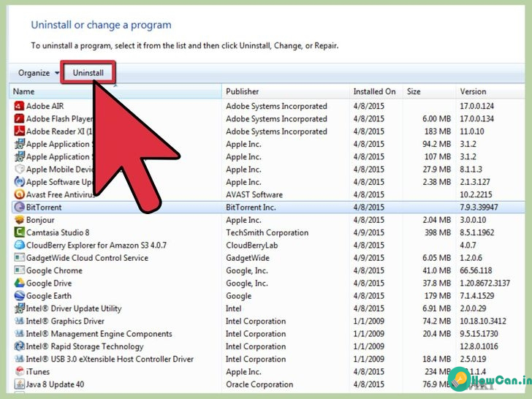Click the Uninstall toolbar button
This screenshot has height=399, width=532.
(88, 72)
